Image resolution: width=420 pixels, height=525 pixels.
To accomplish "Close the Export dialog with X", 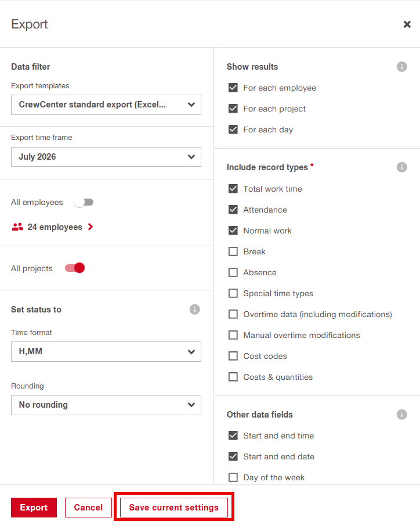I will tap(407, 24).
